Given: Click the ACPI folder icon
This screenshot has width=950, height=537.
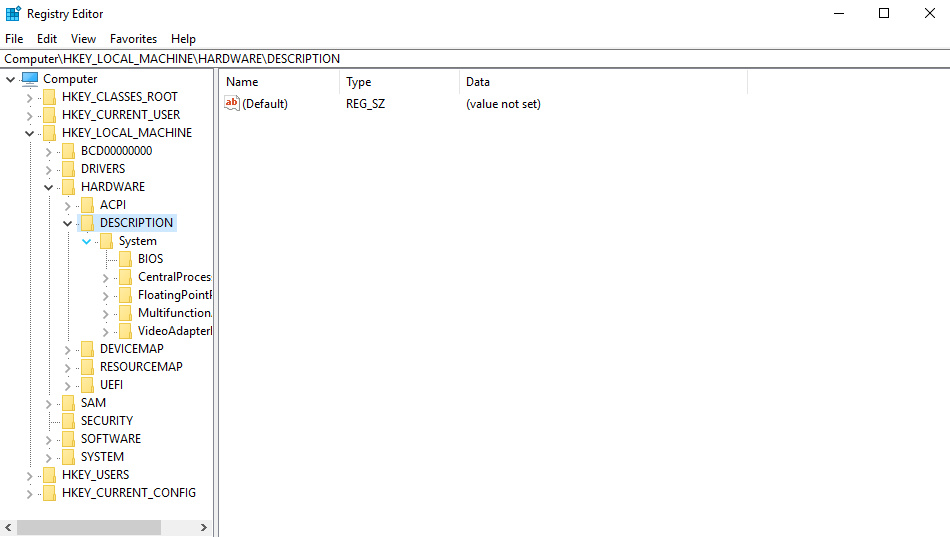Looking at the screenshot, I should (88, 205).
